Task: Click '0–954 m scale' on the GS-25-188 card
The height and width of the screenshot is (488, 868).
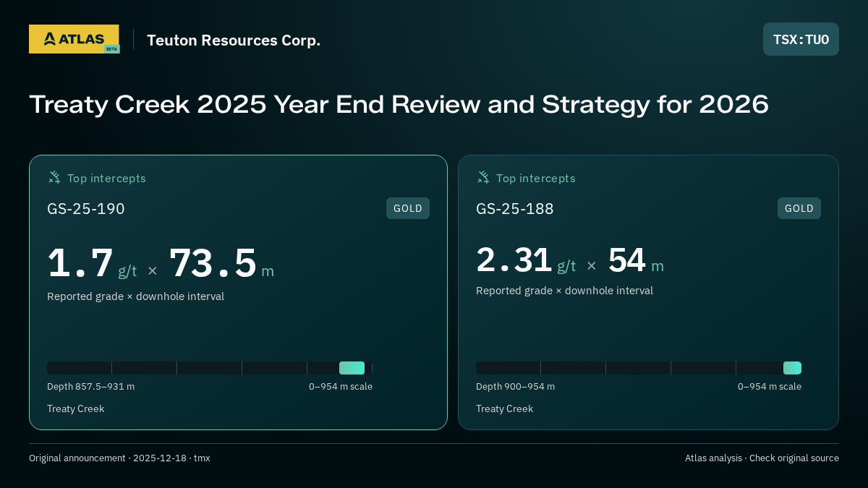Action: point(770,387)
